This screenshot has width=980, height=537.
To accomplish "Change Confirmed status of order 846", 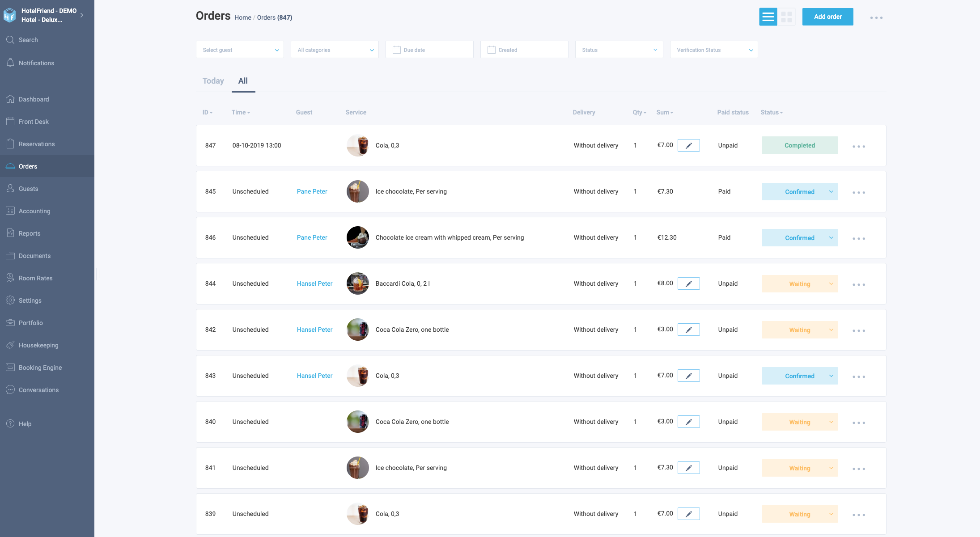I will tap(800, 238).
